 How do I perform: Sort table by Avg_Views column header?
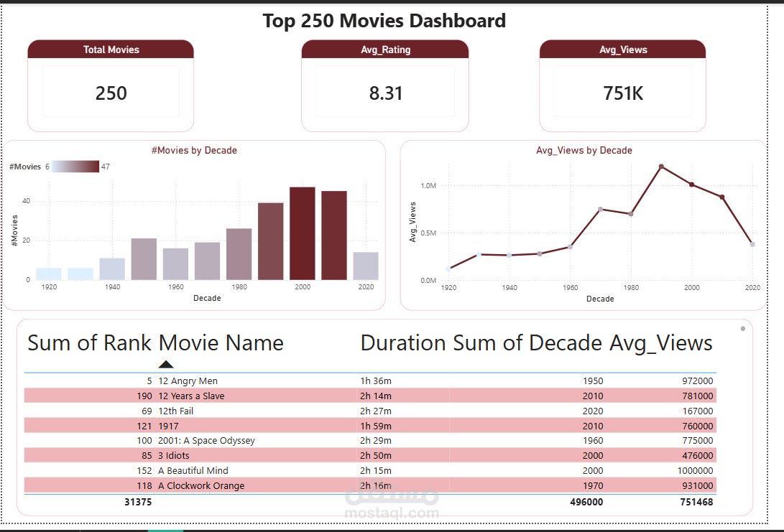click(661, 343)
